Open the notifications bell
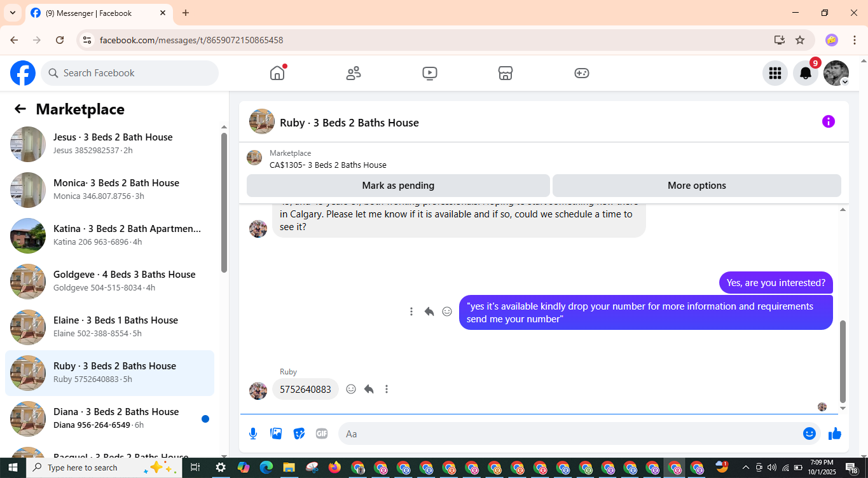 click(806, 73)
